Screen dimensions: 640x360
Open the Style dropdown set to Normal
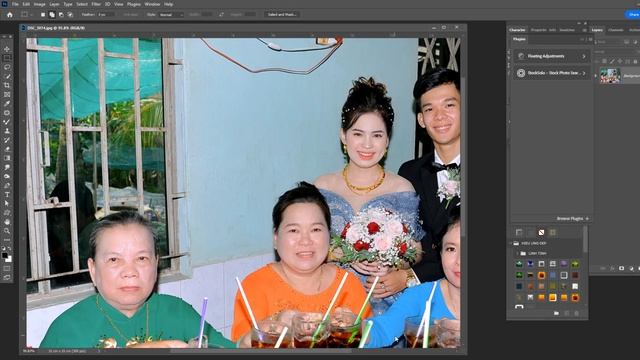click(171, 14)
